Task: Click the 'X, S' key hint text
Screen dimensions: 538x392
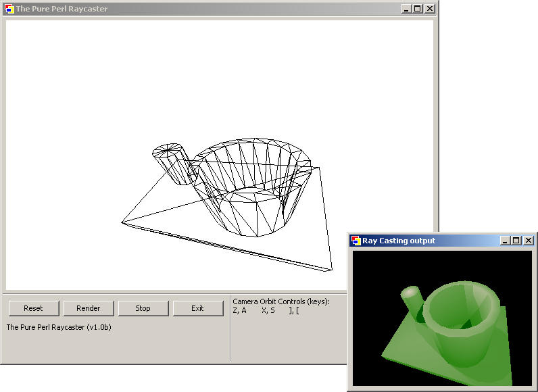Action: 268,311
